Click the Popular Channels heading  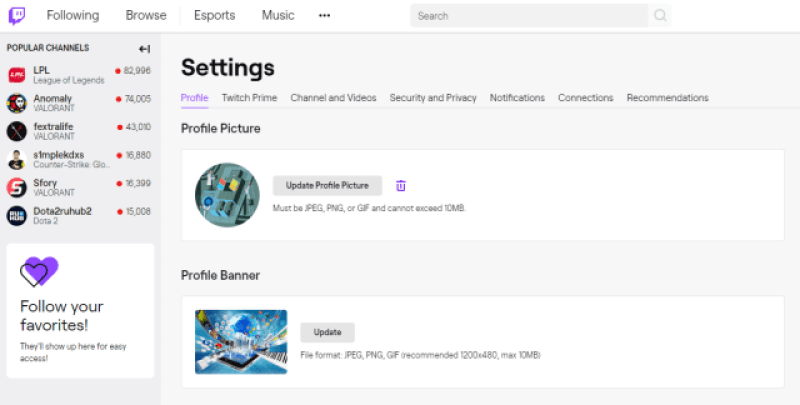(48, 48)
